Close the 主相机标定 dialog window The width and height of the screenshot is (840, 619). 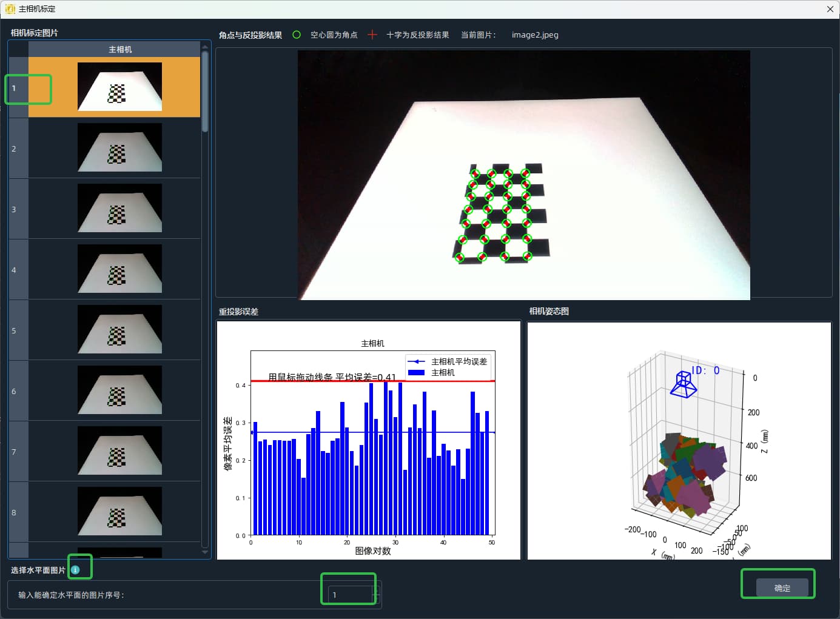(830, 9)
